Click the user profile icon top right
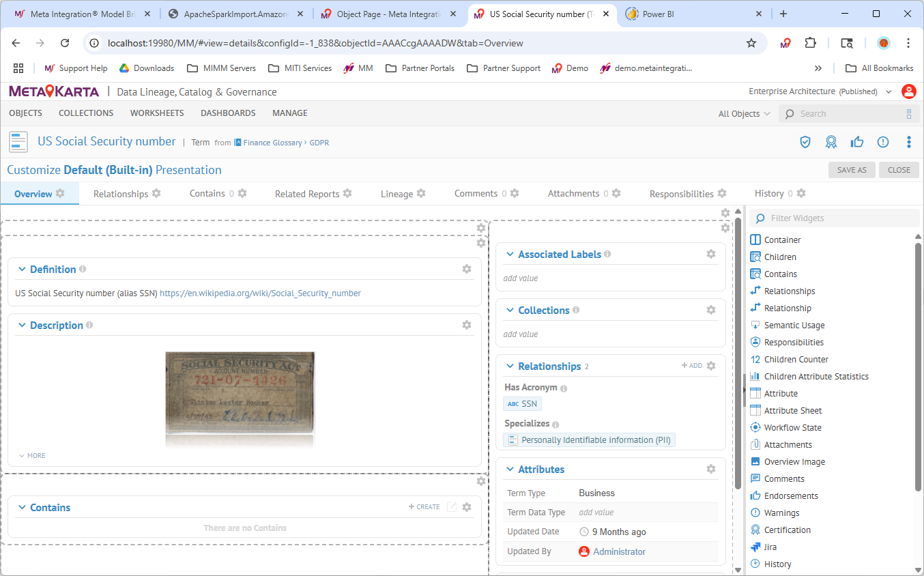 coord(908,91)
